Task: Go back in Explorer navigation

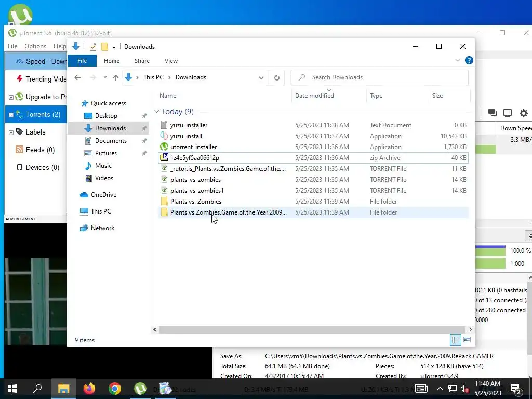Action: click(x=78, y=78)
